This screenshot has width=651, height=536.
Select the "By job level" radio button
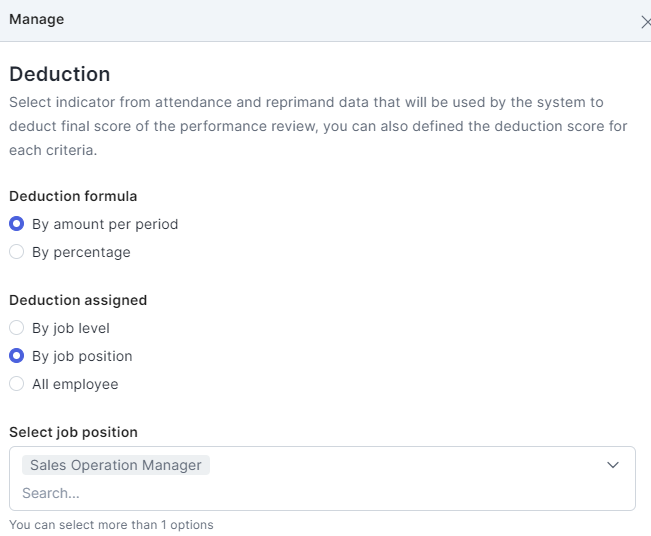17,328
